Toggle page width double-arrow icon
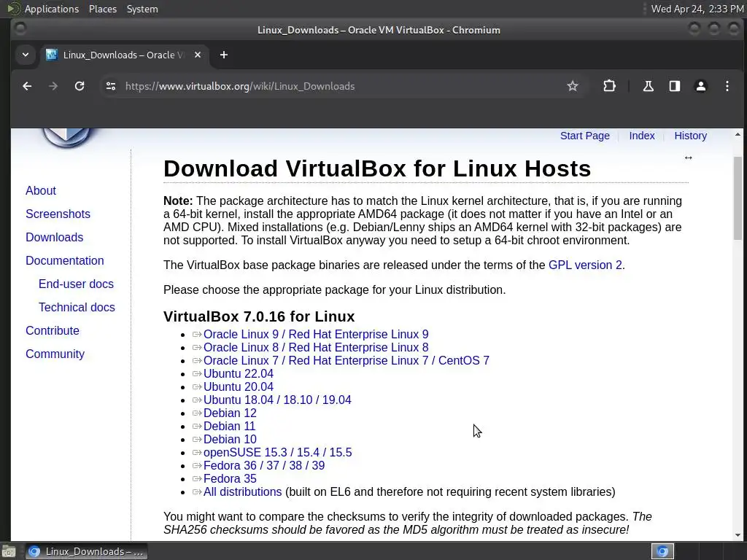The width and height of the screenshot is (747, 560). tap(689, 157)
